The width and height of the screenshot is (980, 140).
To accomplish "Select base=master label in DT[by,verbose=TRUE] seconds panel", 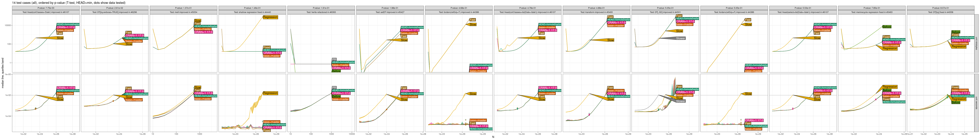I will (x=134, y=100).
